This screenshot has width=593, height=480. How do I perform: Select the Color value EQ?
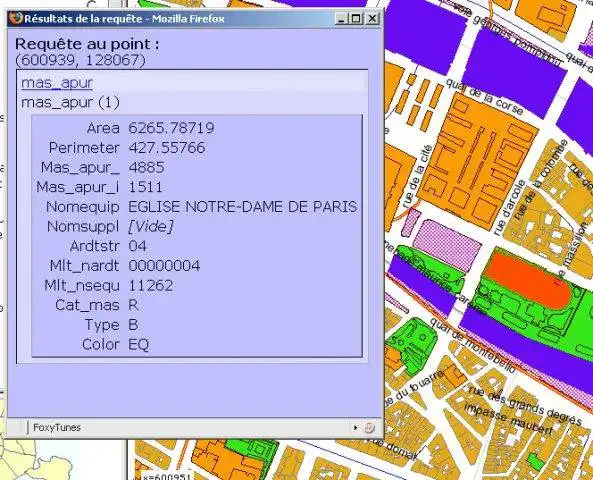tap(139, 344)
